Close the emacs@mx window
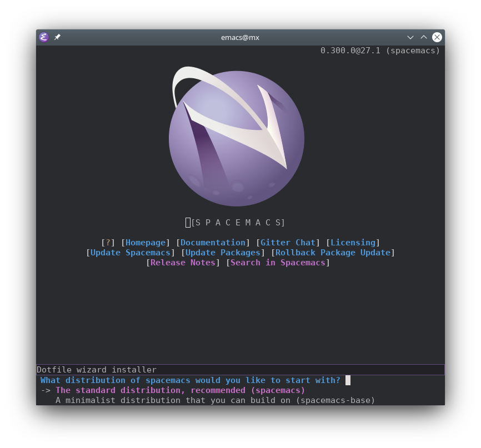 [437, 37]
